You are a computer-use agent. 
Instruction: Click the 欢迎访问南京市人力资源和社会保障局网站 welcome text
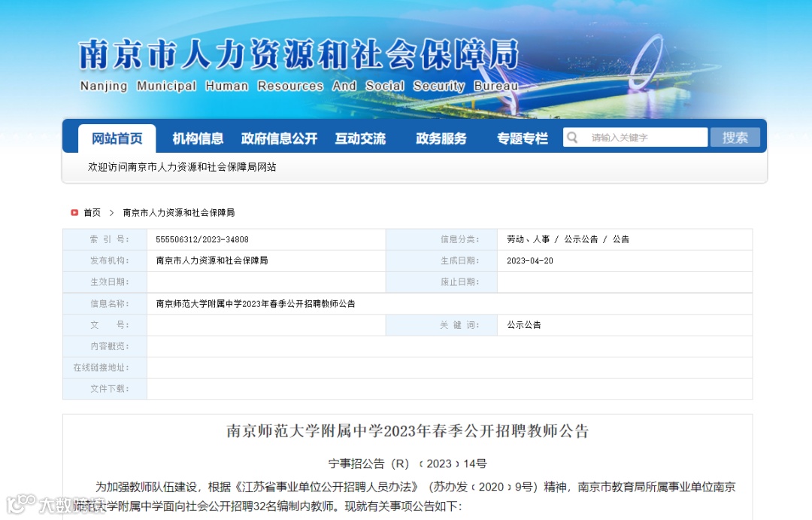(x=182, y=167)
